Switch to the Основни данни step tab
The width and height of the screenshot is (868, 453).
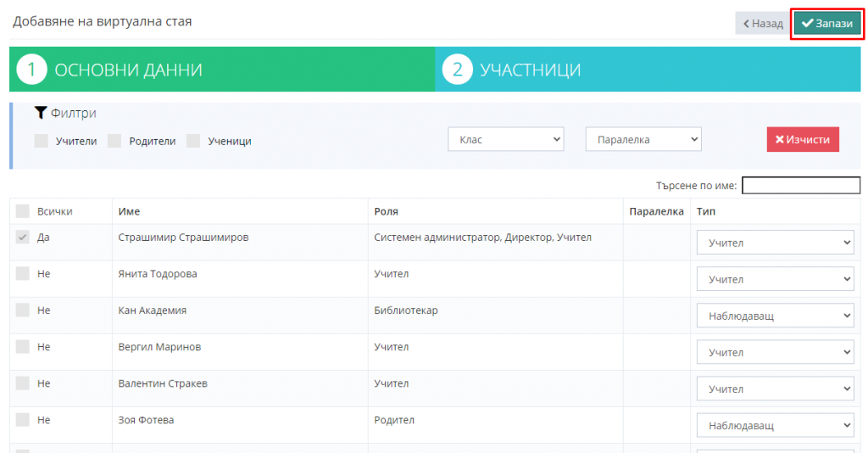point(222,70)
